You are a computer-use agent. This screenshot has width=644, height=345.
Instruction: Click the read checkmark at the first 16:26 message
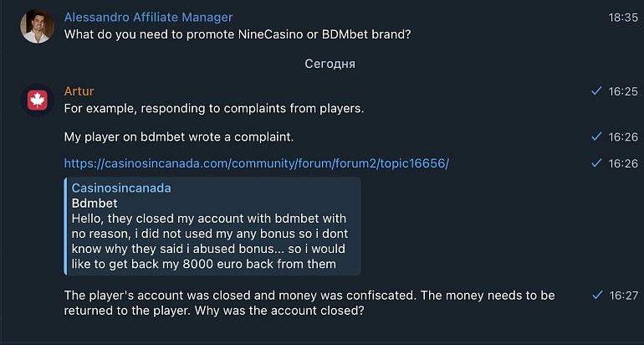point(596,136)
